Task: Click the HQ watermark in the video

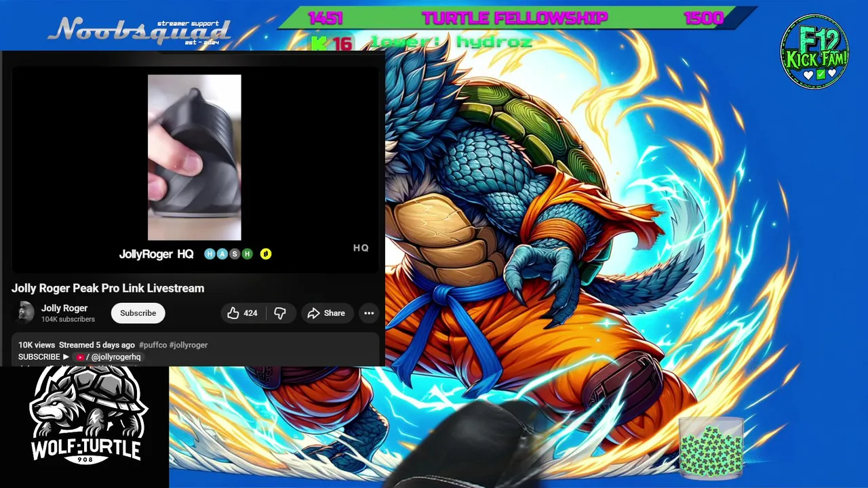Action: coord(361,248)
